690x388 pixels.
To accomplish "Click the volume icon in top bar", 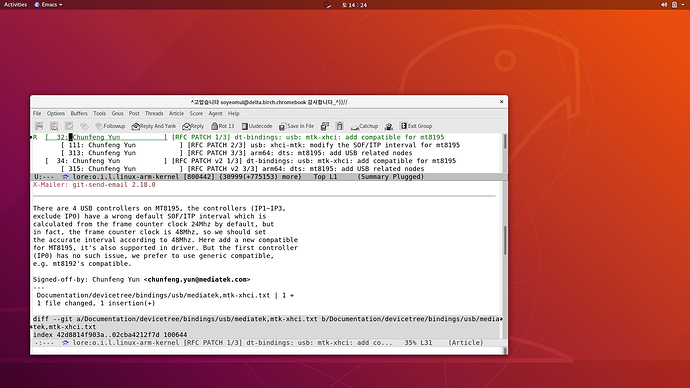I will pos(664,5).
